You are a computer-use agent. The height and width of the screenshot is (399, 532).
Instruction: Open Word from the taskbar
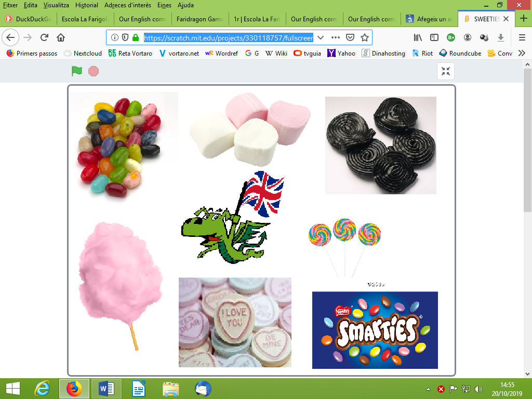[x=106, y=388]
